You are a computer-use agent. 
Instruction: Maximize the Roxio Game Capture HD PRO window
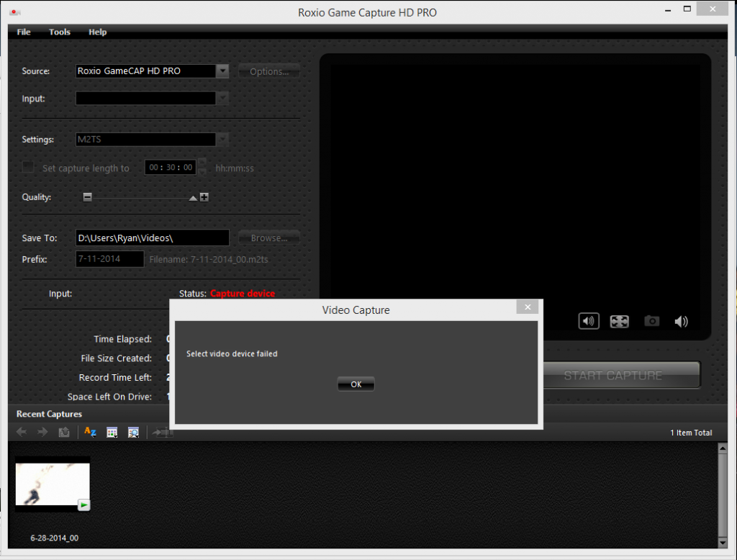pos(687,9)
